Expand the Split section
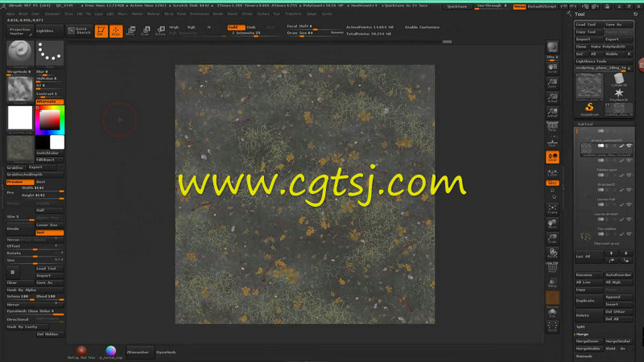 580,327
